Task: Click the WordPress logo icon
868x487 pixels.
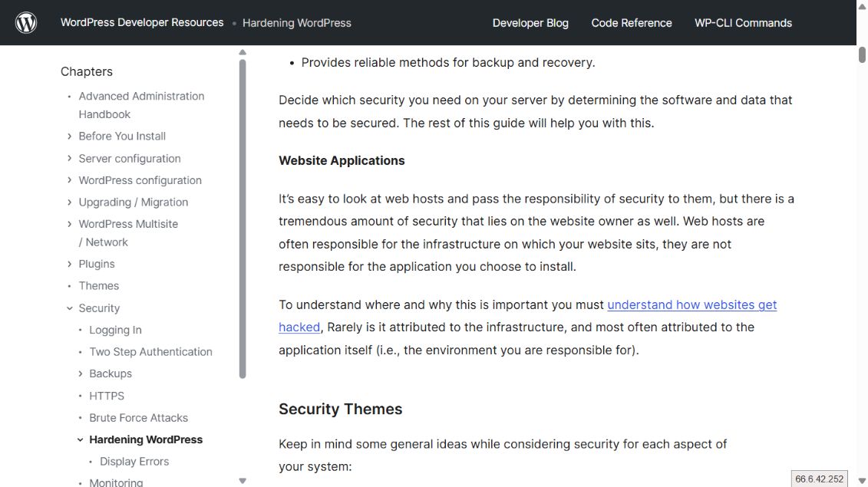Action: [26, 23]
